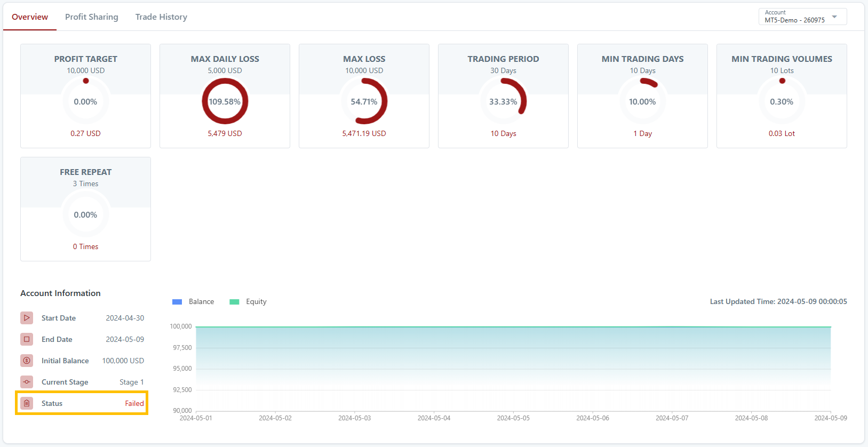868x447 pixels.
Task: Select the Overview tab
Action: tap(30, 17)
